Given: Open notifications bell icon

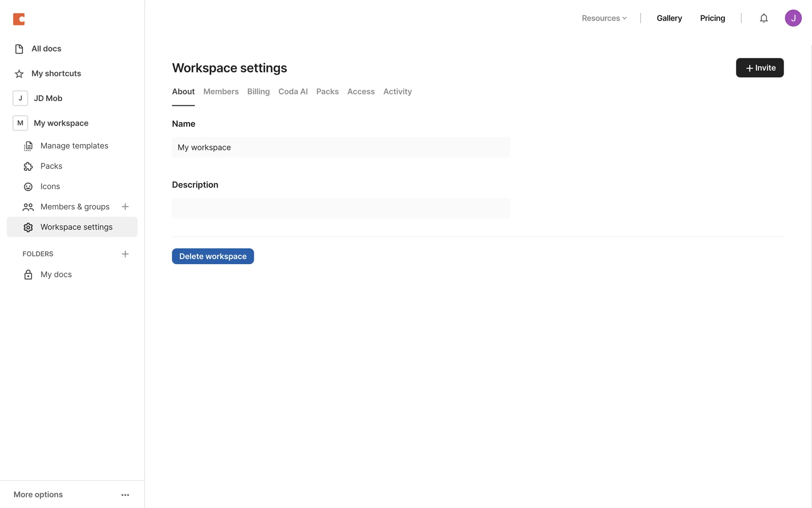Looking at the screenshot, I should 763,18.
